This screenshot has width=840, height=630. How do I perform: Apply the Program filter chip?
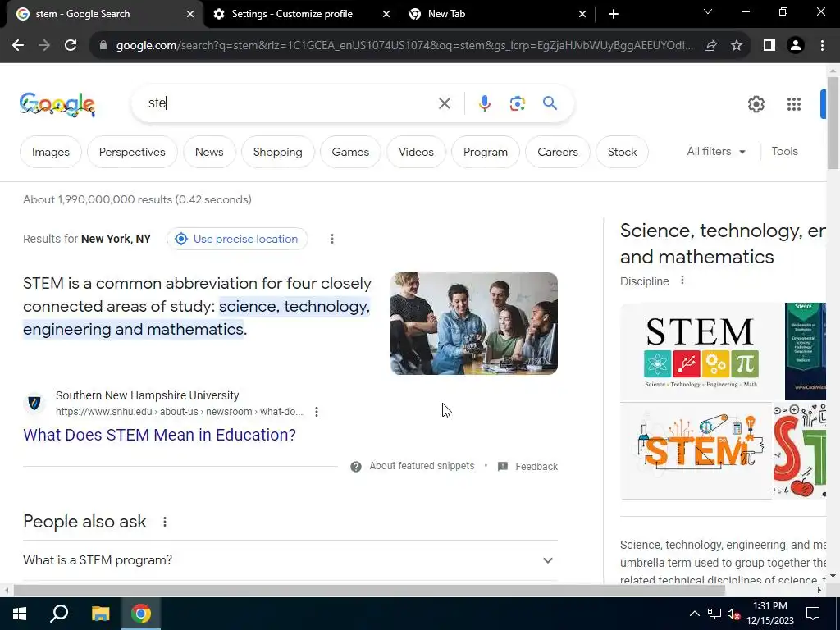486,152
